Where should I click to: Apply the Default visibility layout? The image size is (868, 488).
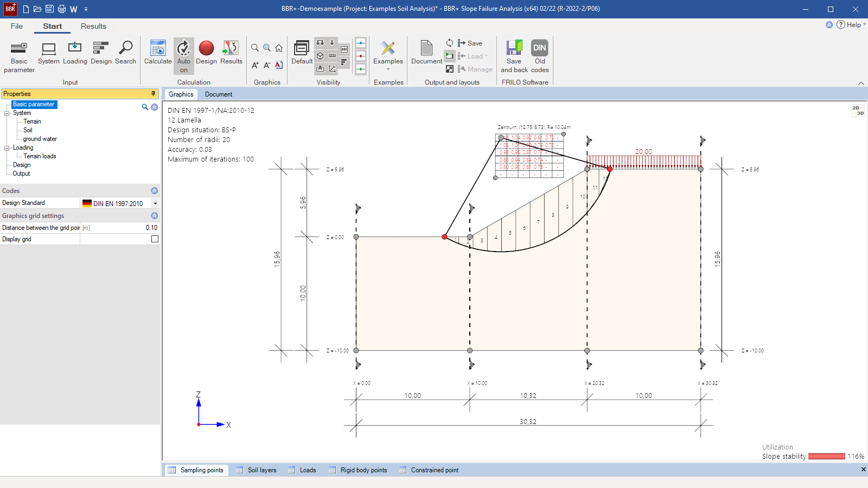tap(302, 53)
